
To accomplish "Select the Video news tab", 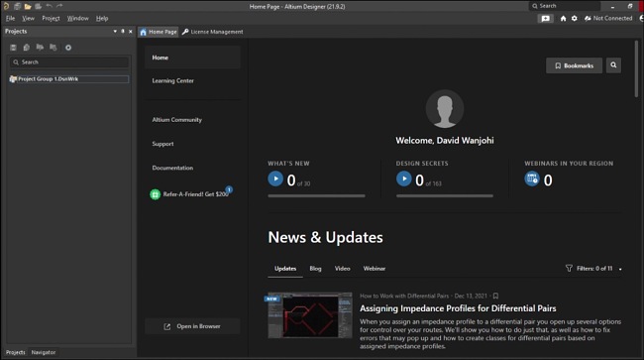I will click(x=342, y=269).
